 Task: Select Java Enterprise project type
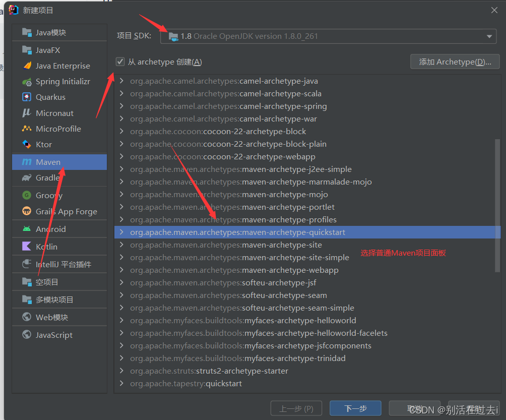point(59,66)
